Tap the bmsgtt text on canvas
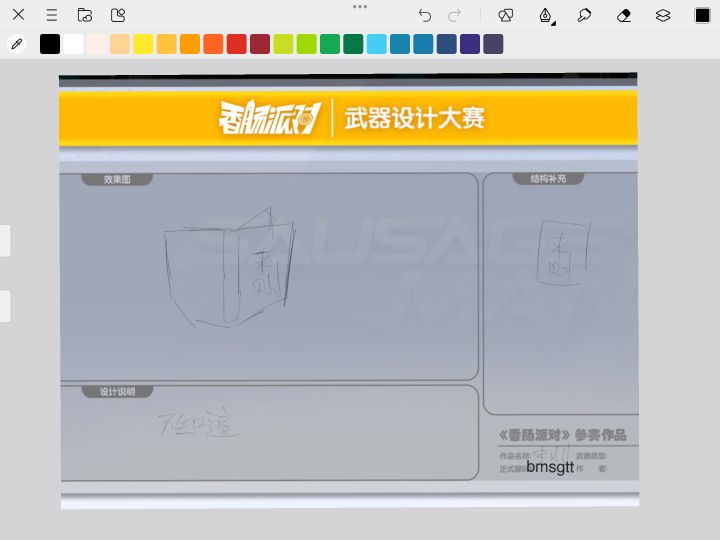720x540 pixels. click(550, 467)
